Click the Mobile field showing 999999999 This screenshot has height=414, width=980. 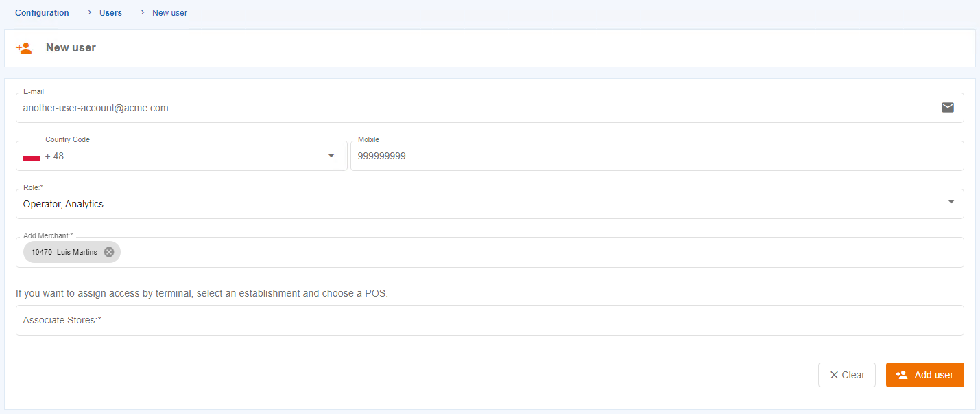[x=617, y=156]
